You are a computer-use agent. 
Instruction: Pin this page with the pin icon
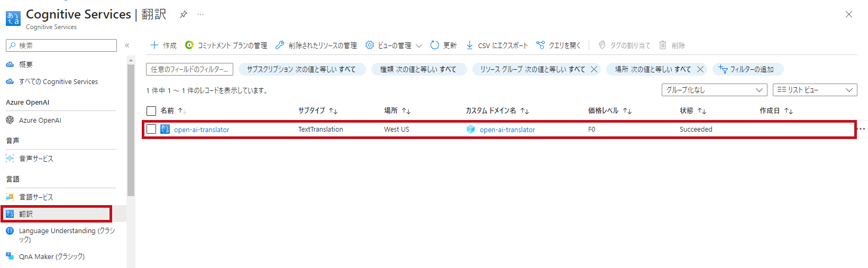[x=183, y=14]
